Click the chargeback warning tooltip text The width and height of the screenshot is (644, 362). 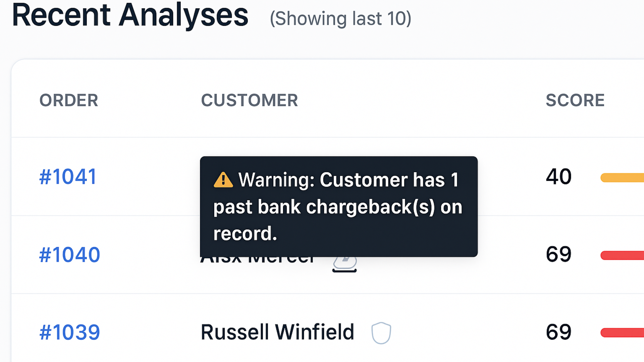coord(338,207)
